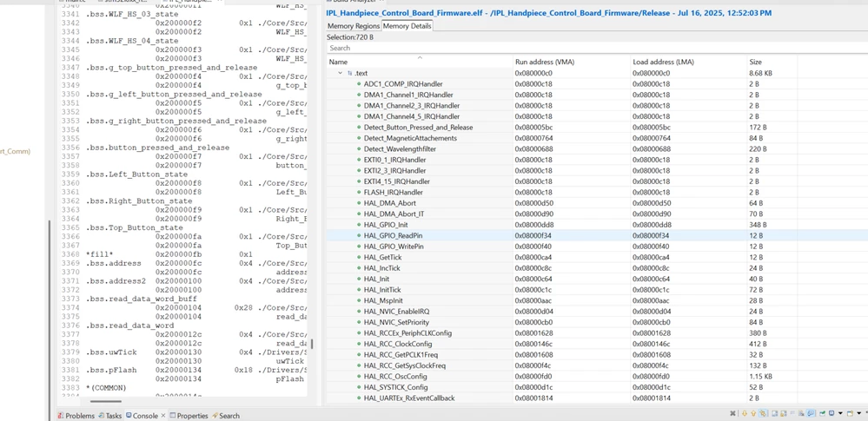Click the yellow down-arrow next icon in console toolbar

[745, 413]
